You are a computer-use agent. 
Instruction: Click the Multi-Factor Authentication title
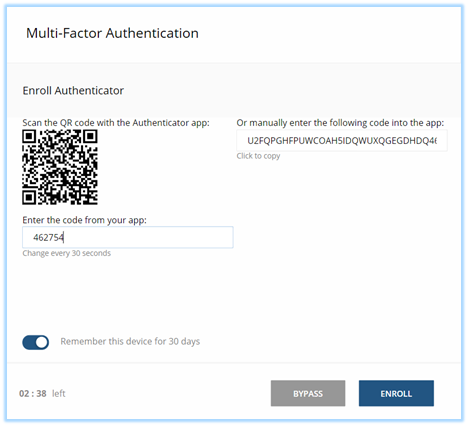tap(112, 33)
